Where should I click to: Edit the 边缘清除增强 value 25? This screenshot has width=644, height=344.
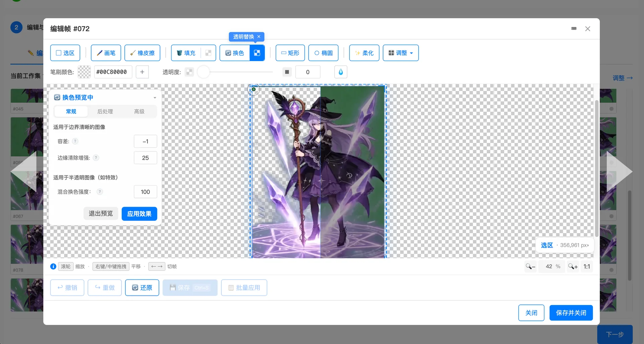click(x=145, y=158)
